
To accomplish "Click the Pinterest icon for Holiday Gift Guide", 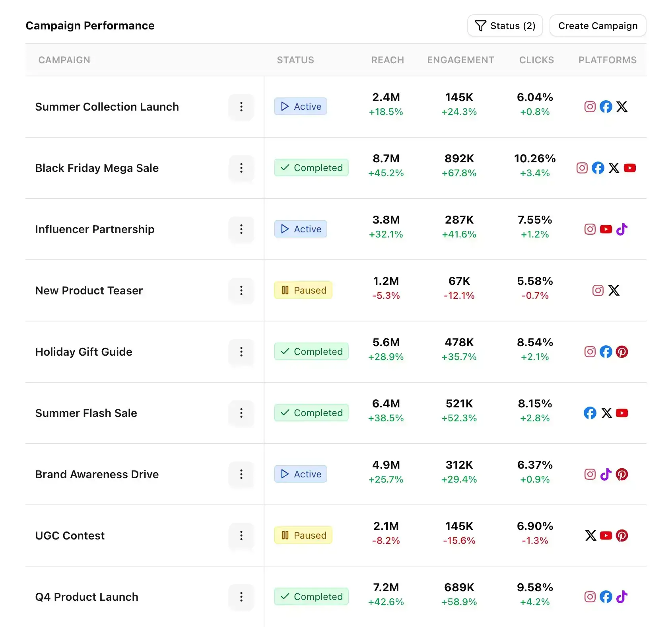I will coord(622,351).
